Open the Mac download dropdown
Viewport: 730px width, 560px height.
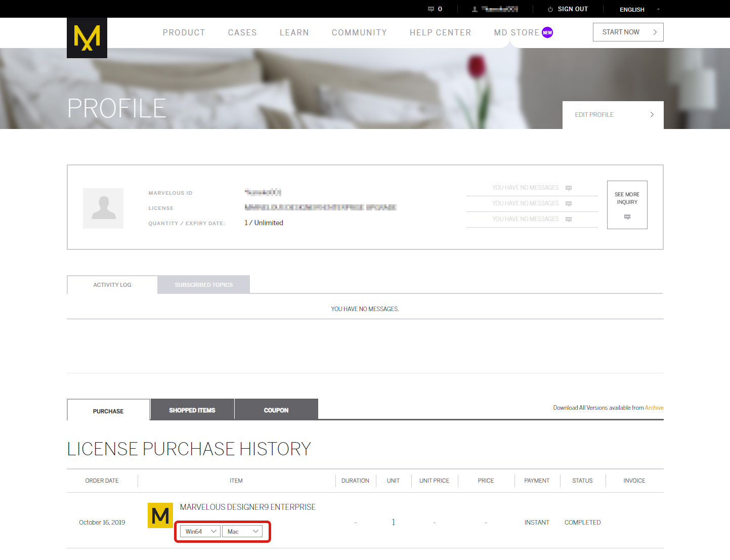(x=242, y=531)
